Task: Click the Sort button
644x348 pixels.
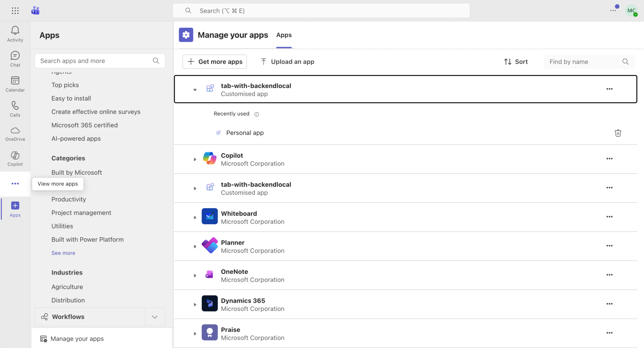Action: (516, 62)
